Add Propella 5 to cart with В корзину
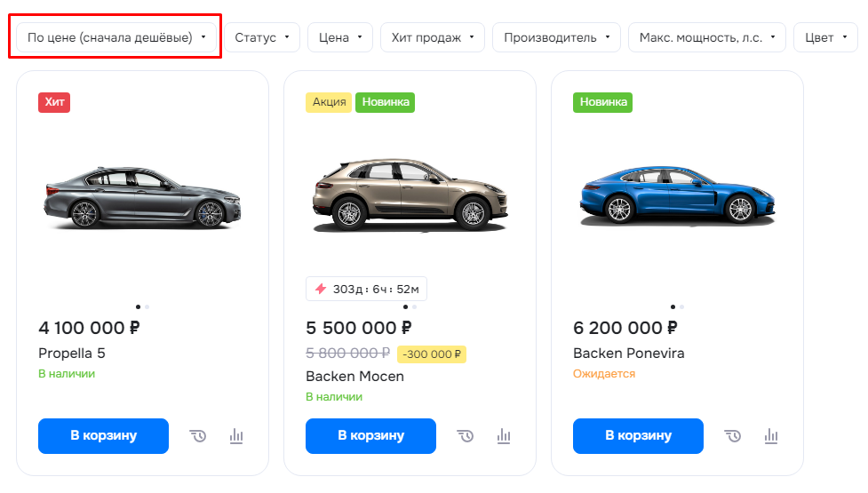This screenshot has height=493, width=868. coord(104,436)
